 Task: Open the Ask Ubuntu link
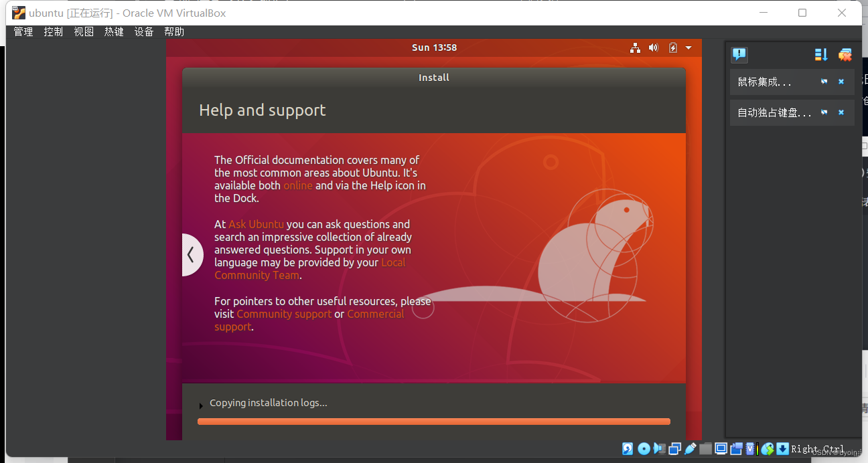256,224
